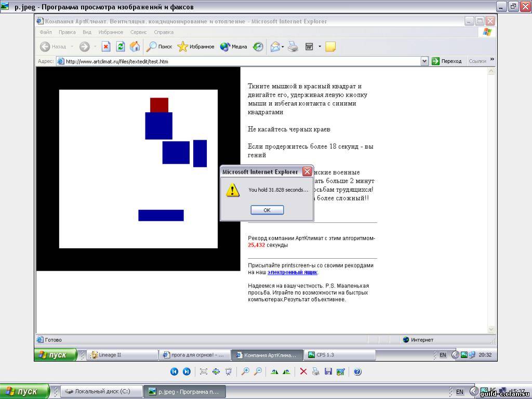
Task: Print image from viewer toolbar
Action: tap(315, 371)
